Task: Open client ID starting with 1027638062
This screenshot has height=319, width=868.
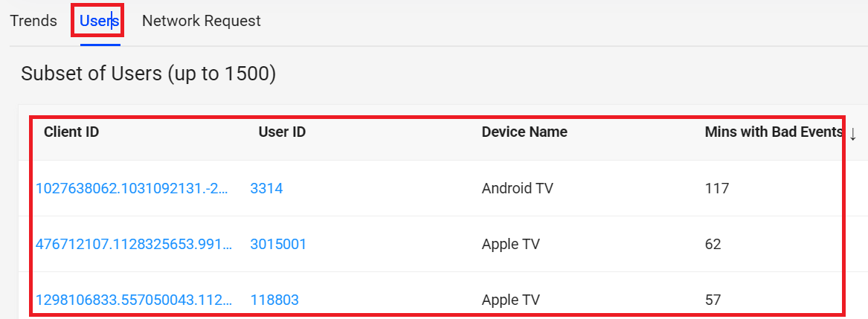Action: [x=134, y=188]
